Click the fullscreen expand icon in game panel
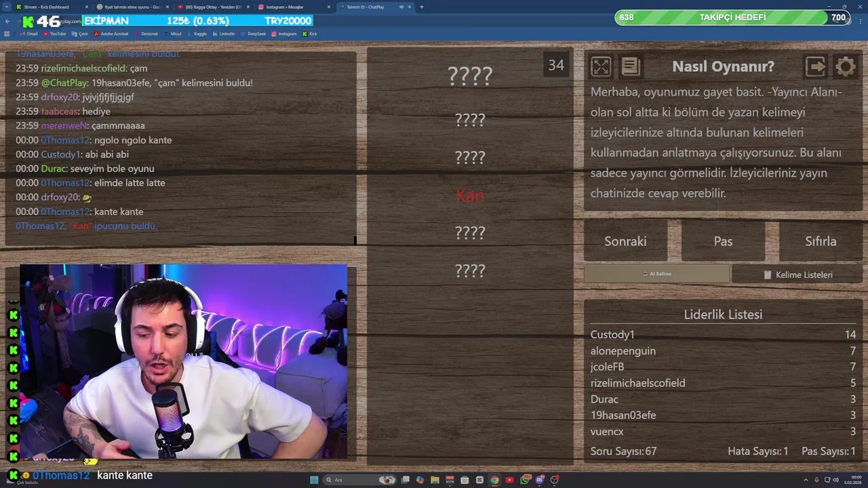This screenshot has height=488, width=868. [x=601, y=66]
